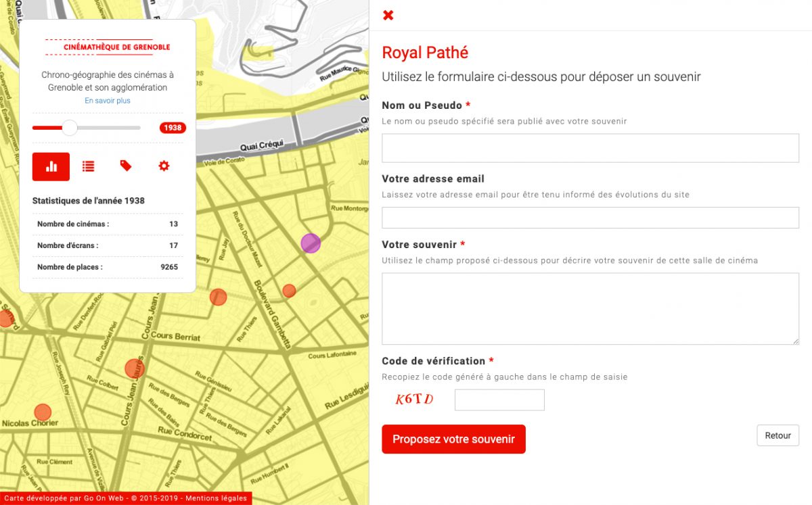Open the settings gear tab

[164, 166]
